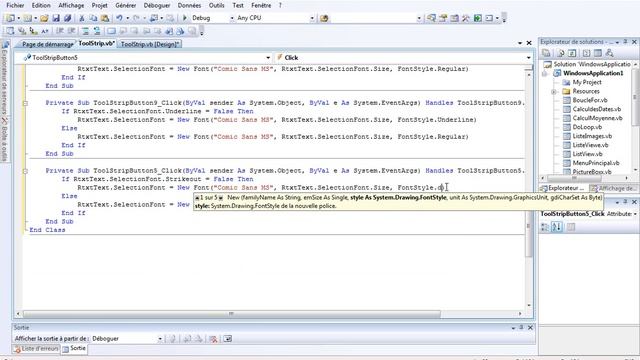Click the Navigate Backward icon
640x360 pixels.
click(154, 18)
